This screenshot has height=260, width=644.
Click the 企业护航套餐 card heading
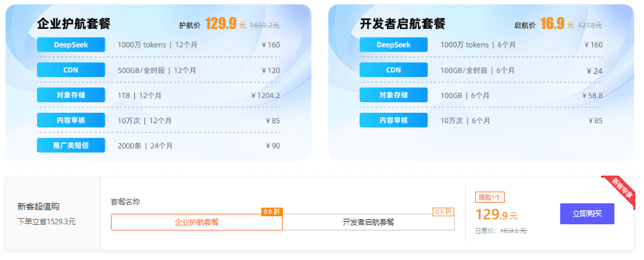(74, 24)
